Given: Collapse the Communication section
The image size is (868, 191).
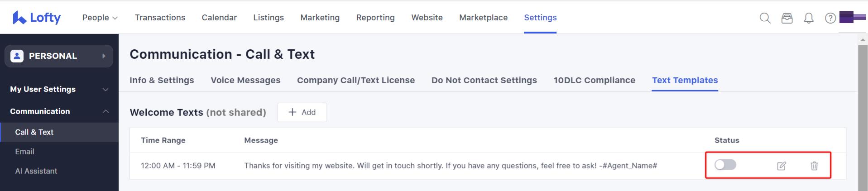Looking at the screenshot, I should [x=59, y=111].
